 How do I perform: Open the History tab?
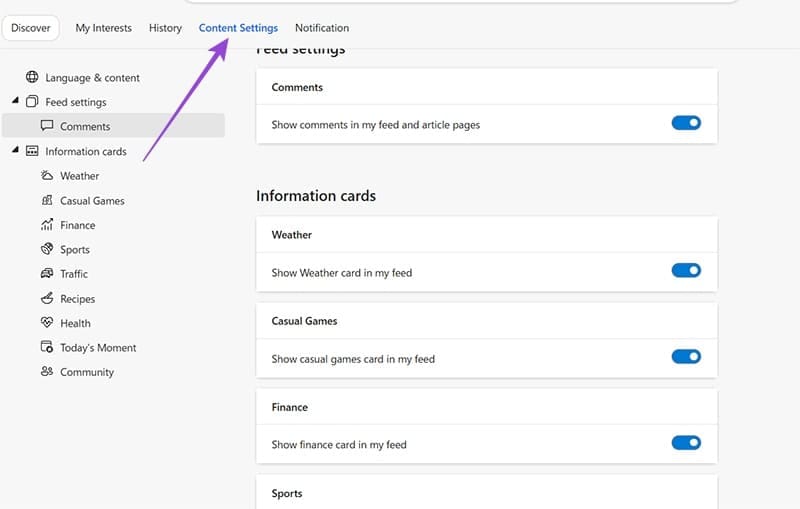tap(165, 28)
